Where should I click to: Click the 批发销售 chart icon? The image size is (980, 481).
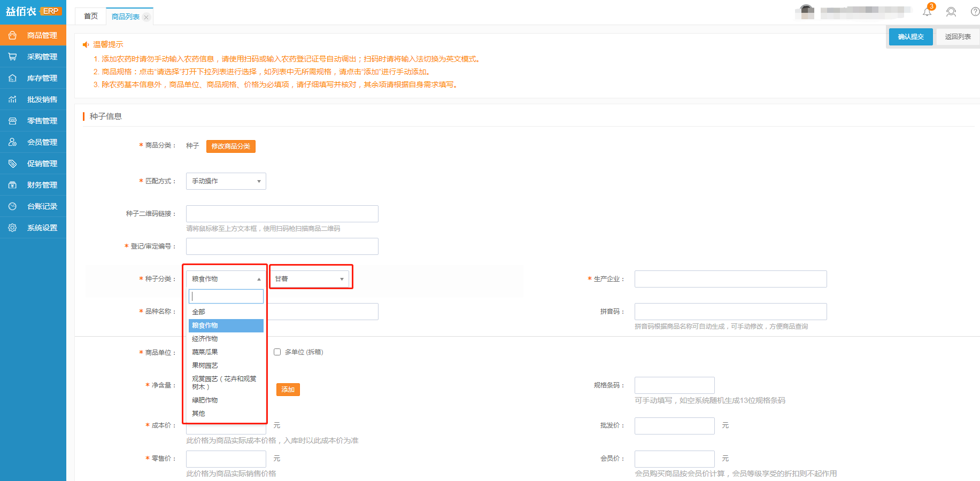pos(12,99)
